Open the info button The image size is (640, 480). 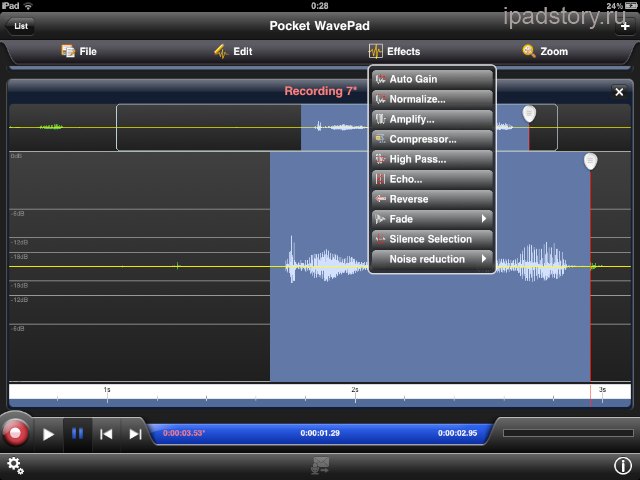[x=622, y=465]
